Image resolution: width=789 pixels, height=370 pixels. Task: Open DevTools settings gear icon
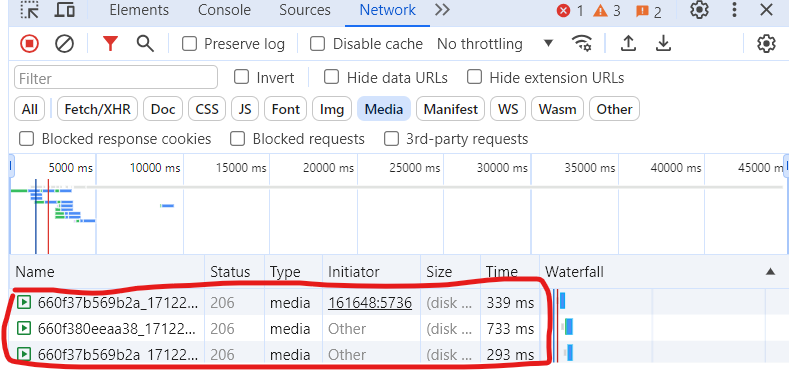(699, 10)
